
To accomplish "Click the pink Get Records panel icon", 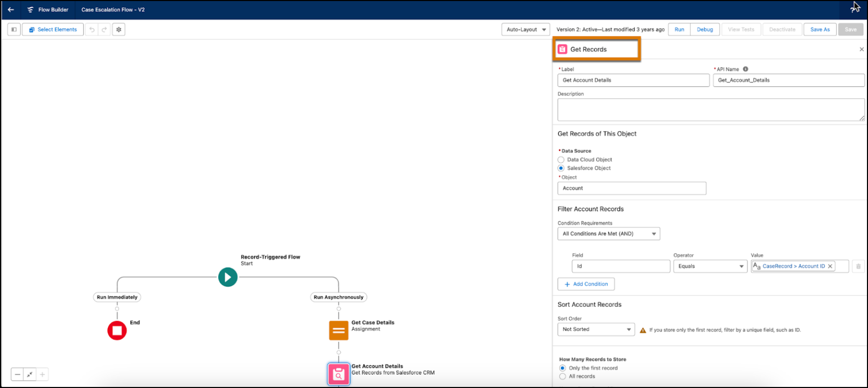I will (562, 49).
